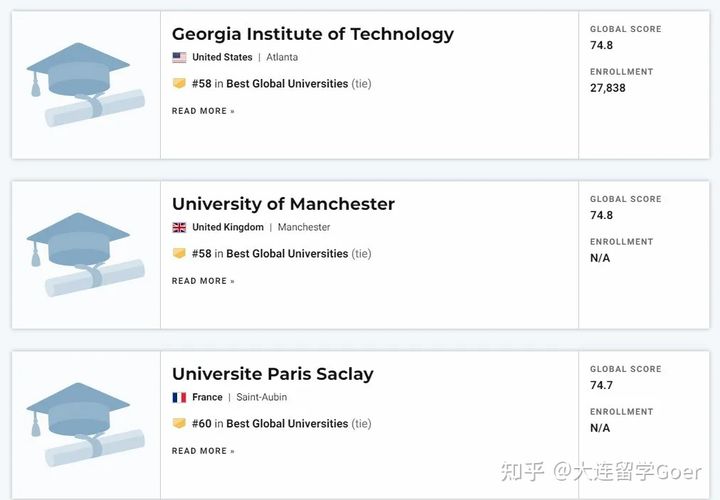This screenshot has width=720, height=500.
Task: Open the Best Global Universities link for Paris Saclay
Action: point(287,423)
